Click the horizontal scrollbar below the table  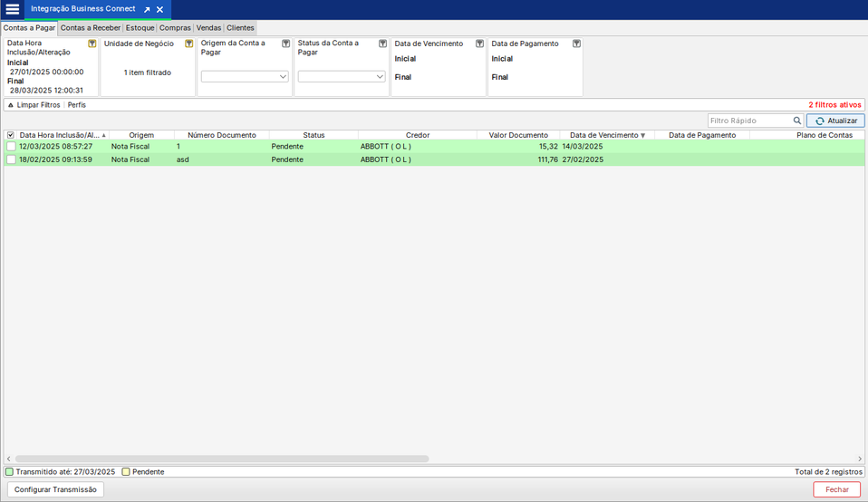pos(222,459)
